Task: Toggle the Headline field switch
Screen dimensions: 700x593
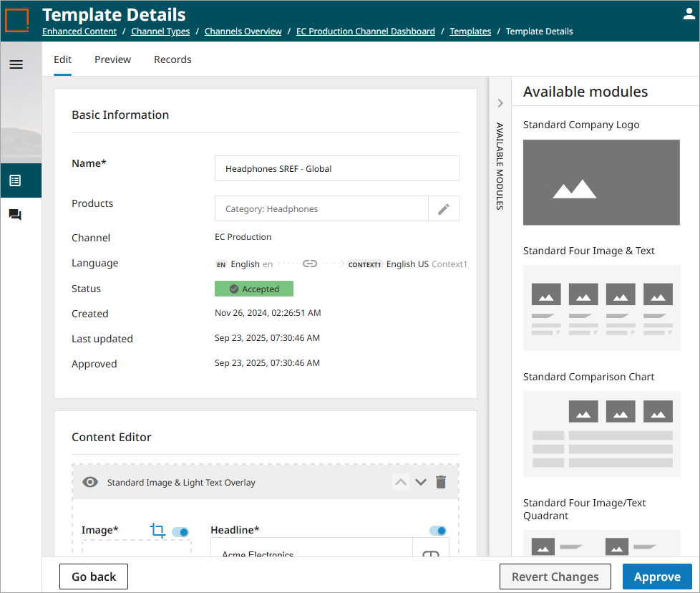Action: point(437,531)
